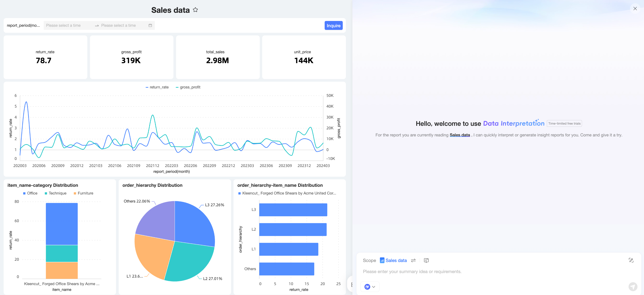Open the model selector dropdown with whale icon
This screenshot has width=644, height=295.
(370, 287)
